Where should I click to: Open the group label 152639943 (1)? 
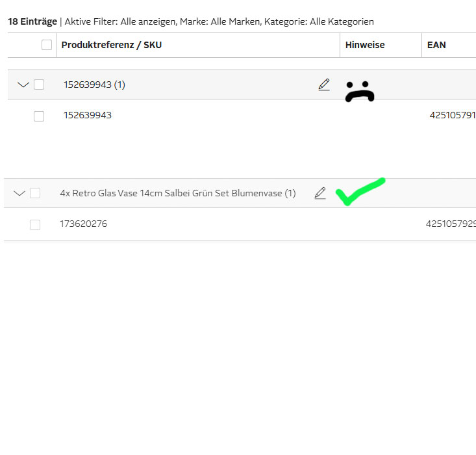pos(94,84)
